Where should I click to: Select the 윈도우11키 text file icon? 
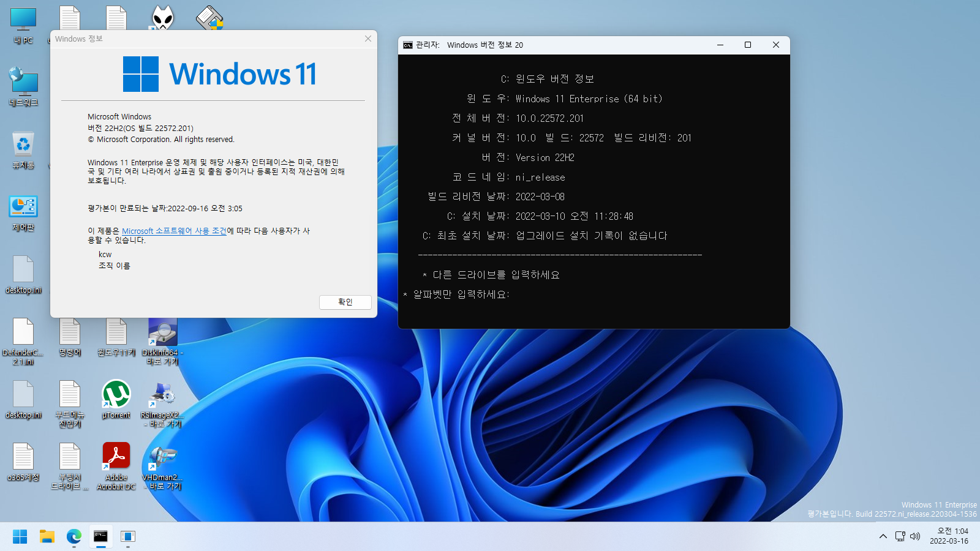116,338
